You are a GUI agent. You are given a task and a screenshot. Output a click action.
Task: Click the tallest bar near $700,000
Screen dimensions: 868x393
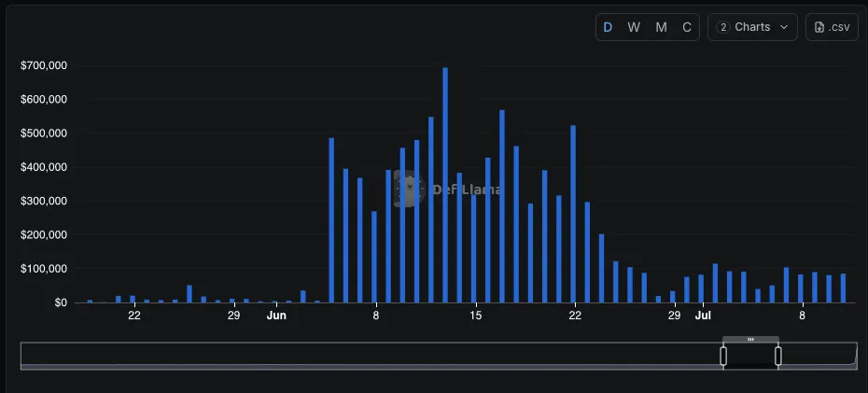(445, 185)
